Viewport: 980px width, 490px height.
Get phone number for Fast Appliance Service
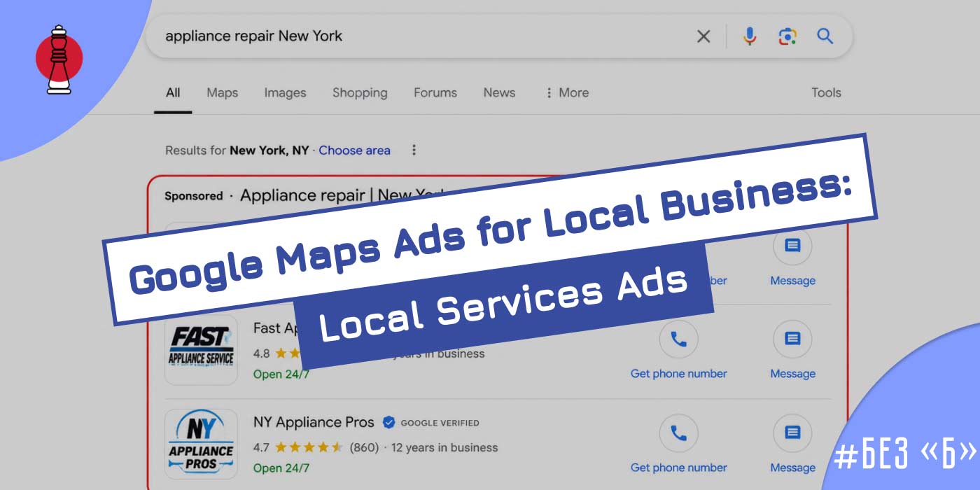(679, 374)
